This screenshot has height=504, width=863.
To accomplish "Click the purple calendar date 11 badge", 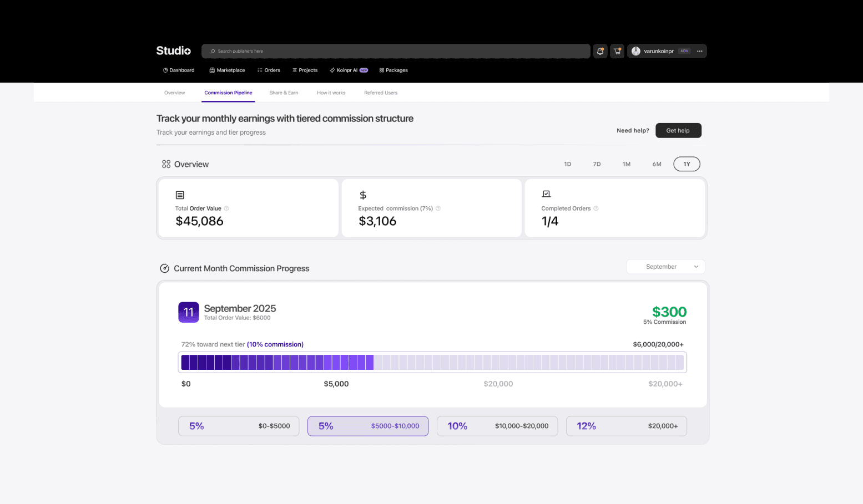I will tap(189, 312).
